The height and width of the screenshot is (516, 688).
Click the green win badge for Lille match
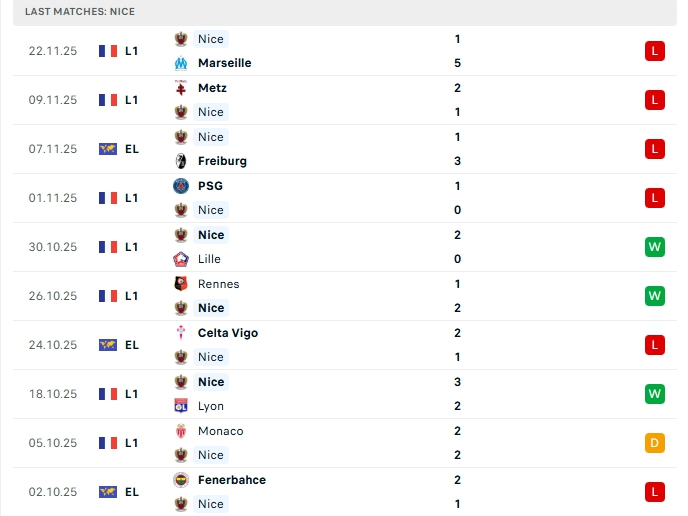click(655, 247)
